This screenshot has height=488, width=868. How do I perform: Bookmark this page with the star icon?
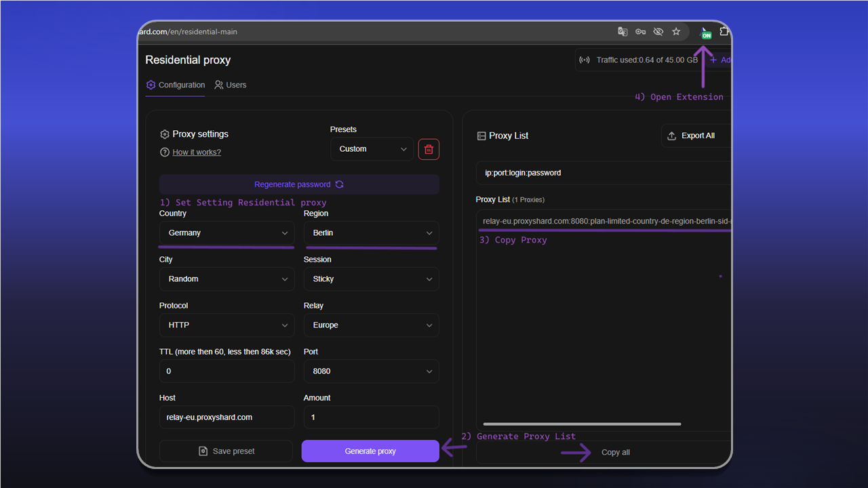click(676, 32)
